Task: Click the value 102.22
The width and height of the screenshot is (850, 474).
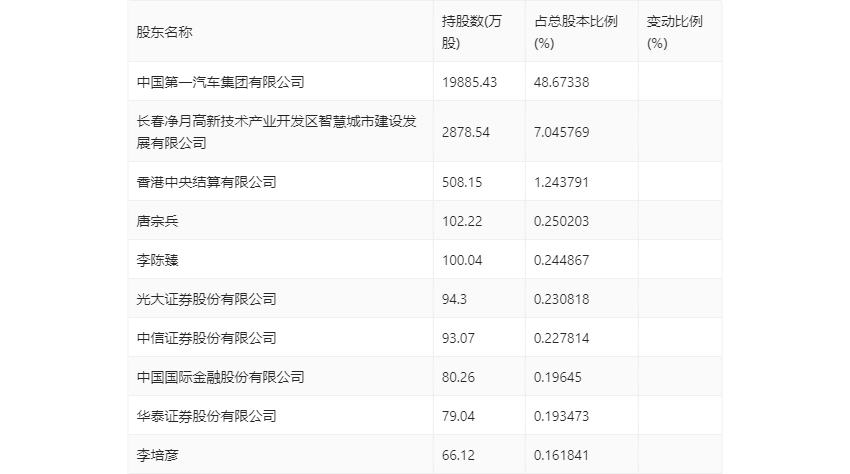Action: (462, 221)
